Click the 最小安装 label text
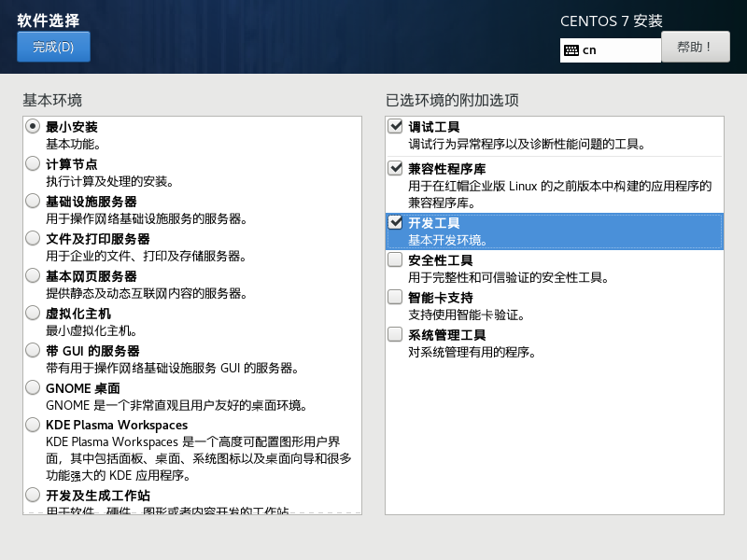The image size is (747, 560). tap(72, 127)
